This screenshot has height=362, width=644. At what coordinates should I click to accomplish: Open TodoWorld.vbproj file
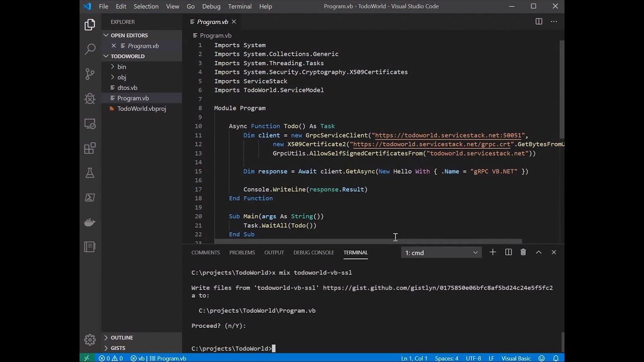[141, 109]
